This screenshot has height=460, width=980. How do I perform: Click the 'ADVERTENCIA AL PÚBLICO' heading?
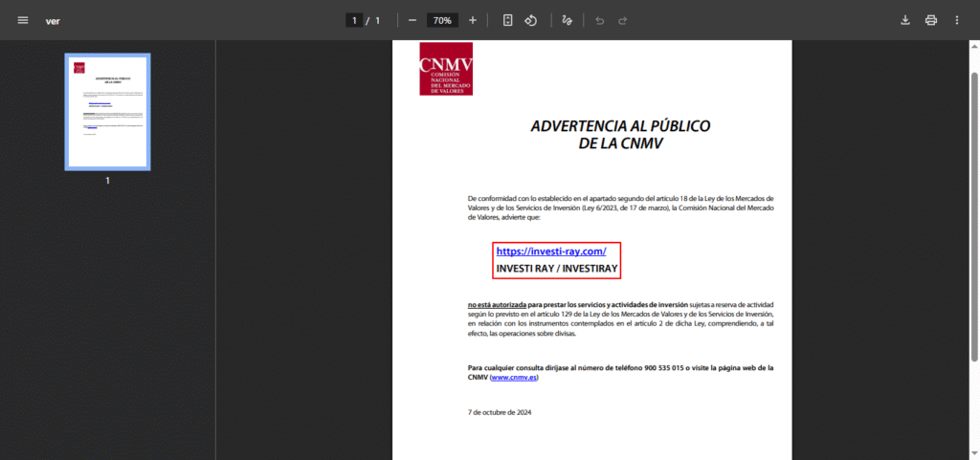620,126
